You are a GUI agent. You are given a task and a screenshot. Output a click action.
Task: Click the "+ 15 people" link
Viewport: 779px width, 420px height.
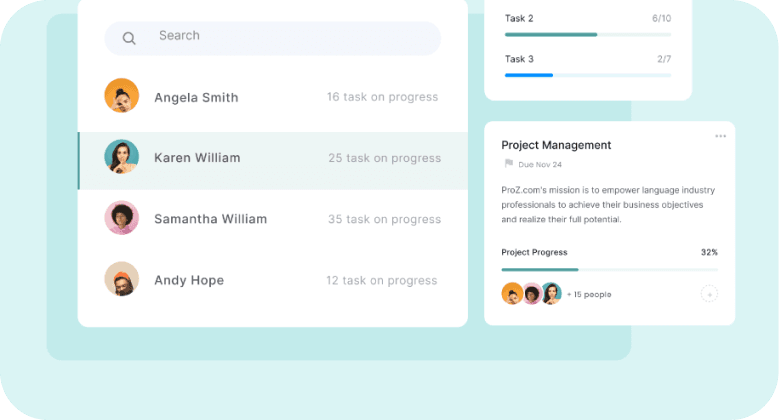pyautogui.click(x=589, y=295)
